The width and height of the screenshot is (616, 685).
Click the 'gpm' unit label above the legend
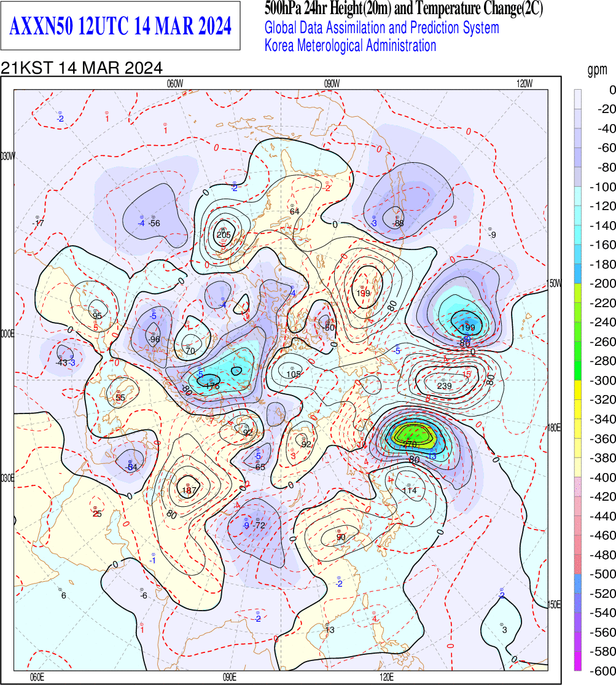click(597, 70)
